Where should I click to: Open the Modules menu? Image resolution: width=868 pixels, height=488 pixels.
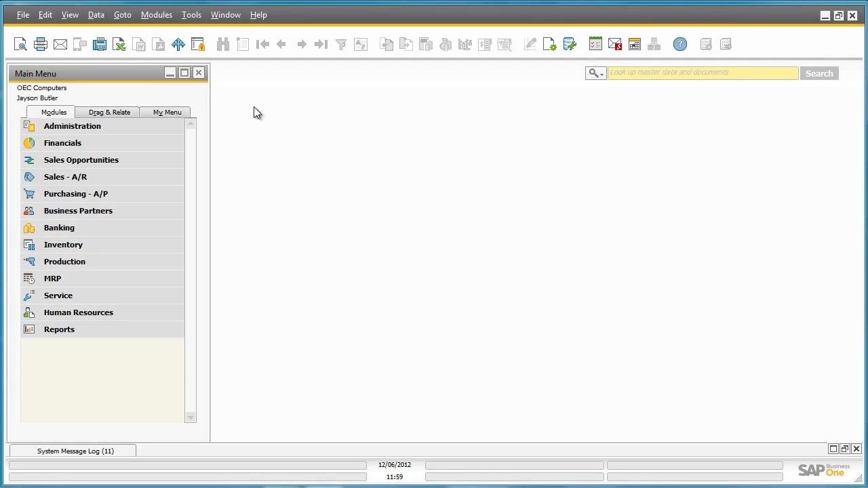(156, 15)
